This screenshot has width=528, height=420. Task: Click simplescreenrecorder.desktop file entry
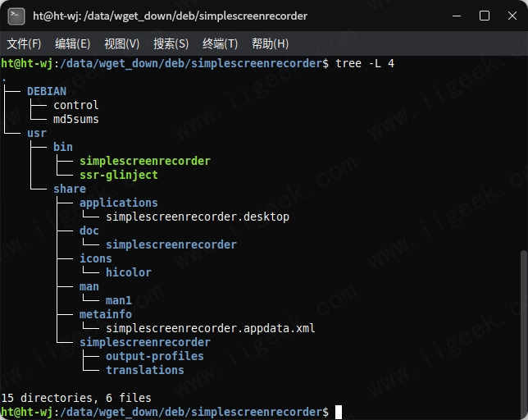click(x=198, y=217)
